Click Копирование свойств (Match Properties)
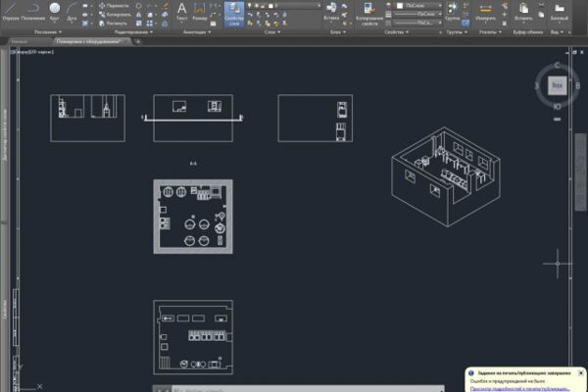The image size is (588, 392). pos(369,15)
